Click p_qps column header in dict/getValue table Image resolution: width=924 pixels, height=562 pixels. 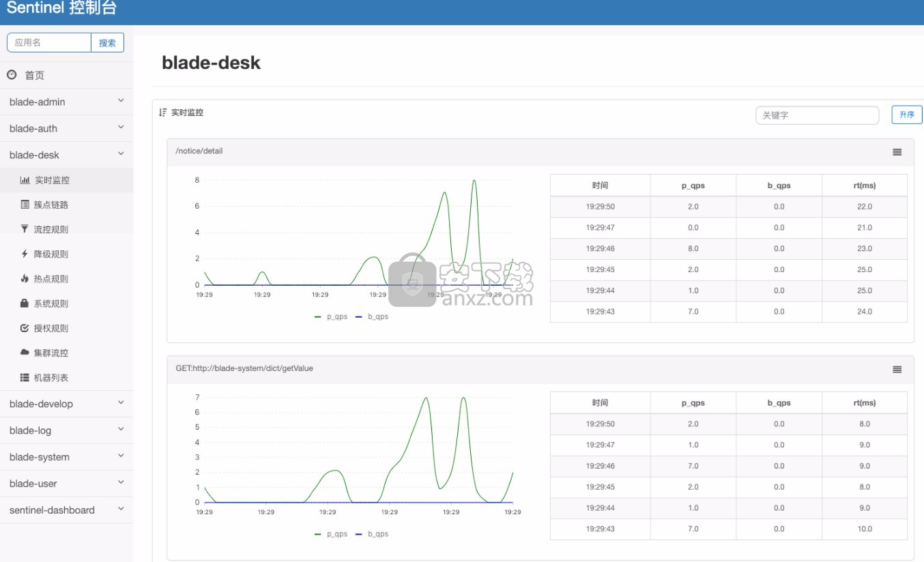(x=693, y=403)
